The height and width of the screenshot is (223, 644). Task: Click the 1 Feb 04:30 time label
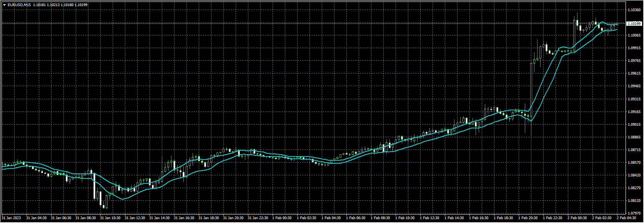[331, 218]
